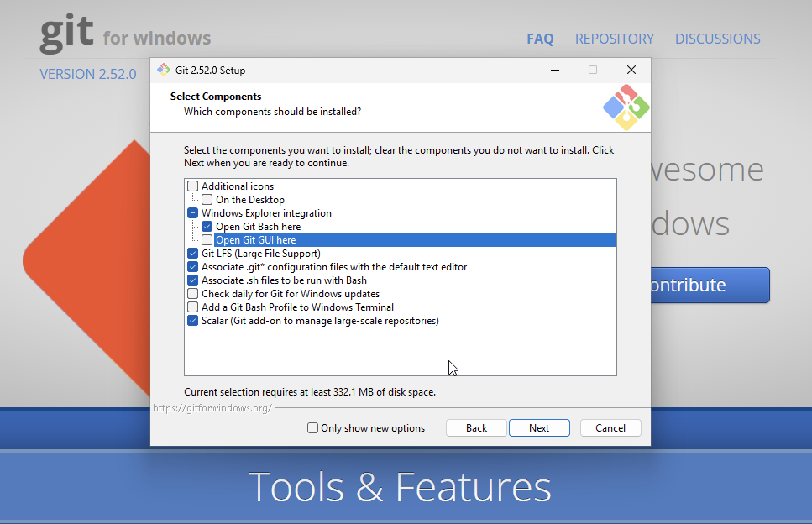This screenshot has height=524, width=812.
Task: Open REPOSITORY link on the website
Action: click(614, 39)
